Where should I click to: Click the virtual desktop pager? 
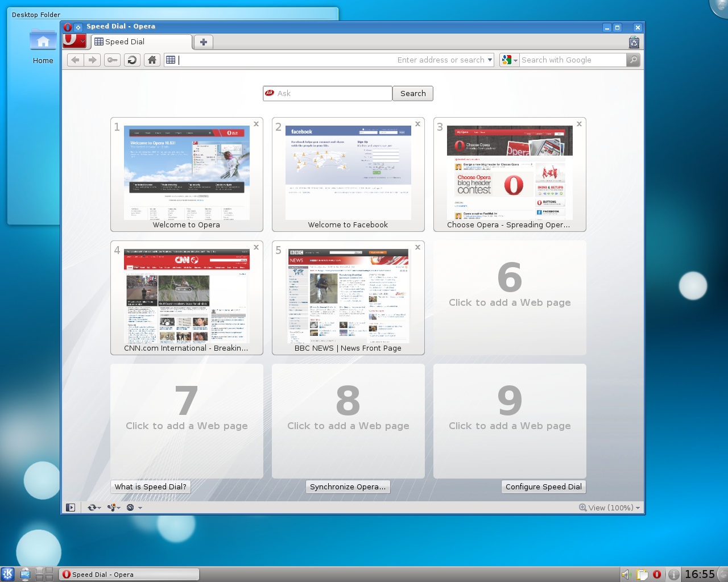(x=44, y=574)
